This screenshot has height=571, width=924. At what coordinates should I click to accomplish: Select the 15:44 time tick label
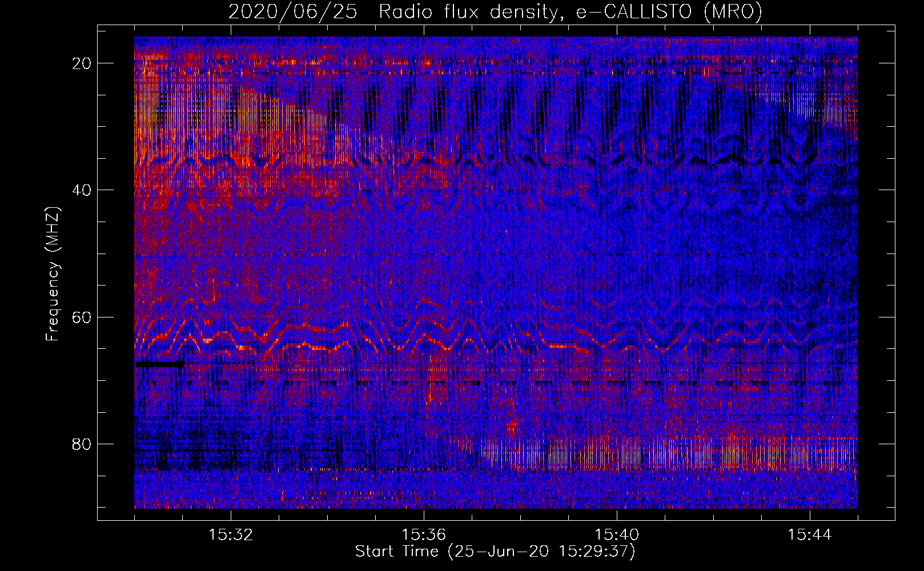coord(810,535)
